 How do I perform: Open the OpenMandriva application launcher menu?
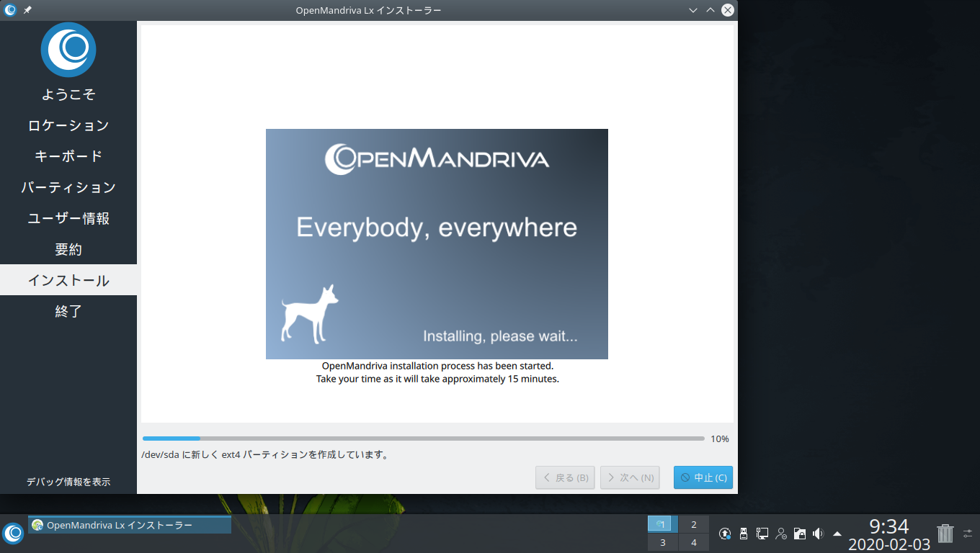coord(13,534)
